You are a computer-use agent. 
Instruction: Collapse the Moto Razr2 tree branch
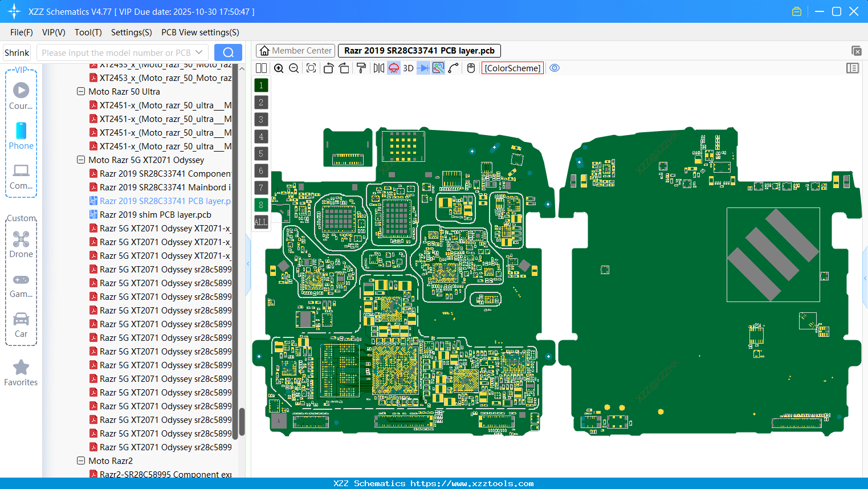[80, 461]
